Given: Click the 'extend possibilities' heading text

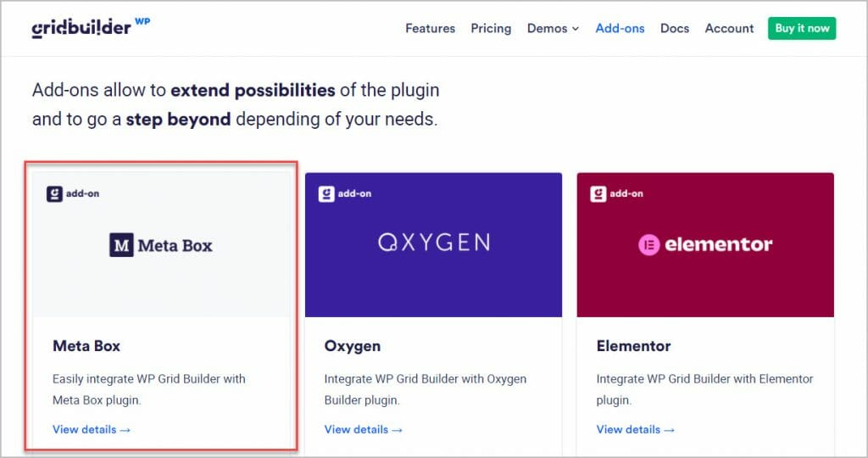Looking at the screenshot, I should [253, 90].
